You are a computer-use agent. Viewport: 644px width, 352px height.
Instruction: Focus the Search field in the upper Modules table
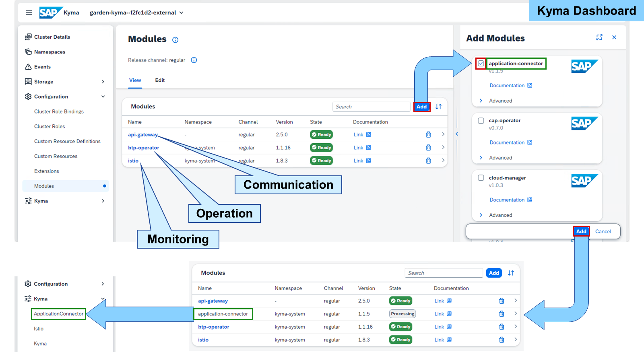click(372, 107)
